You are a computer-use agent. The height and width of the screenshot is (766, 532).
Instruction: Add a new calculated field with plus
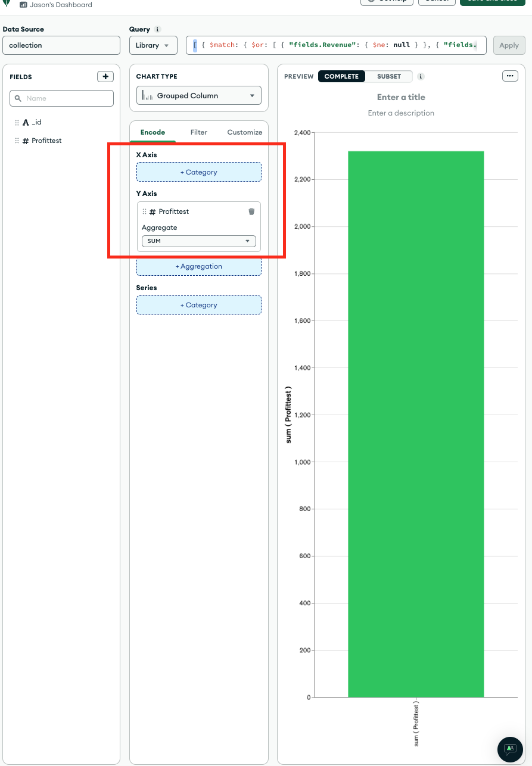pyautogui.click(x=105, y=76)
